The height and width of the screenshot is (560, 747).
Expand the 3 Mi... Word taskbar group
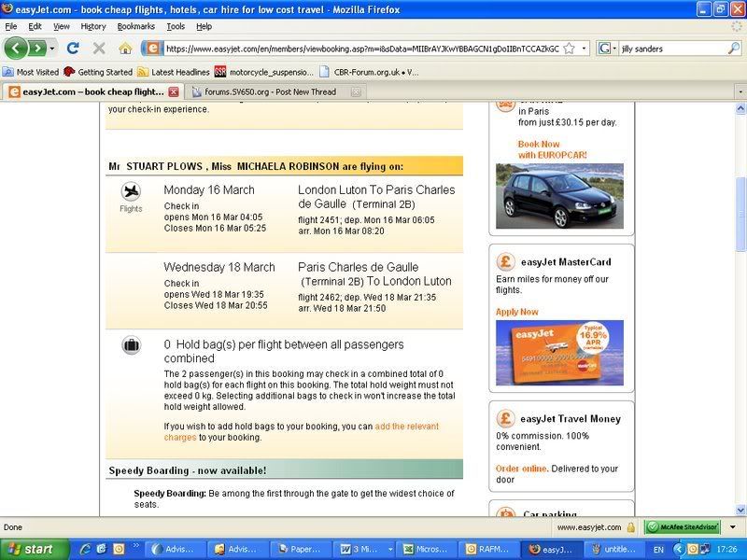coord(390,550)
